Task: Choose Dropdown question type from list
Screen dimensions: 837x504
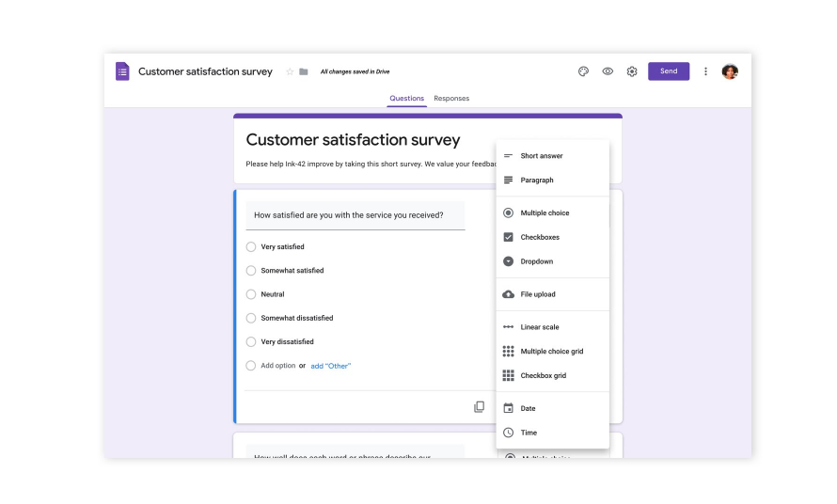Action: (536, 261)
